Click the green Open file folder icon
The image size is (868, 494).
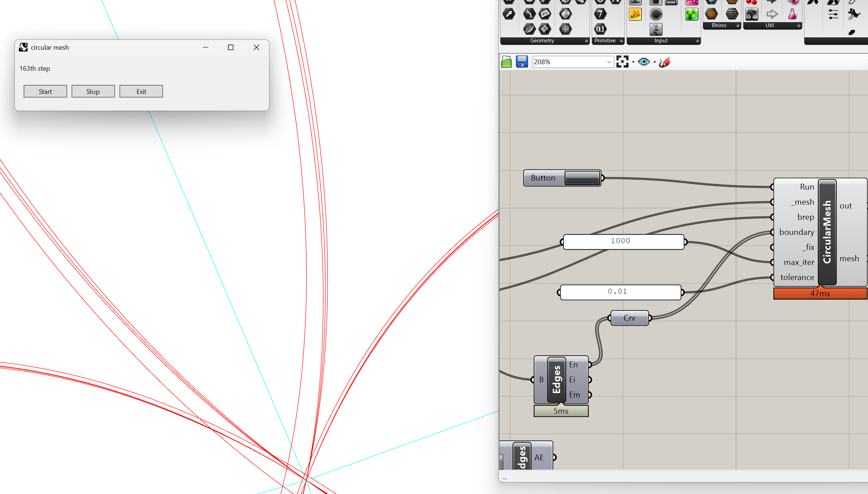click(506, 62)
